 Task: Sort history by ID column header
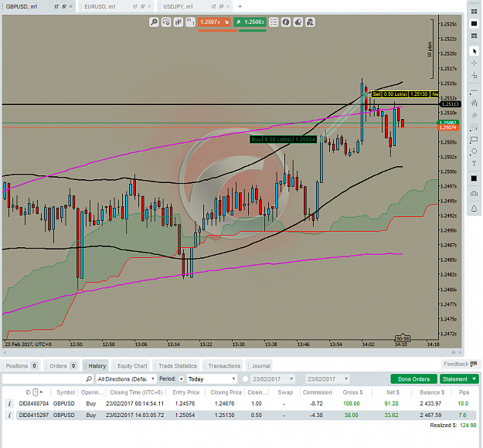[28, 392]
